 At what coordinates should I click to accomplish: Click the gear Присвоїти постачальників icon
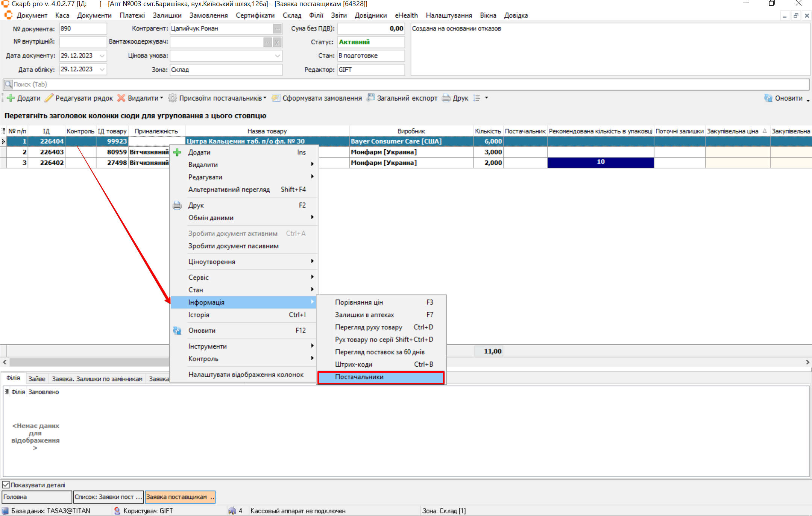point(172,98)
